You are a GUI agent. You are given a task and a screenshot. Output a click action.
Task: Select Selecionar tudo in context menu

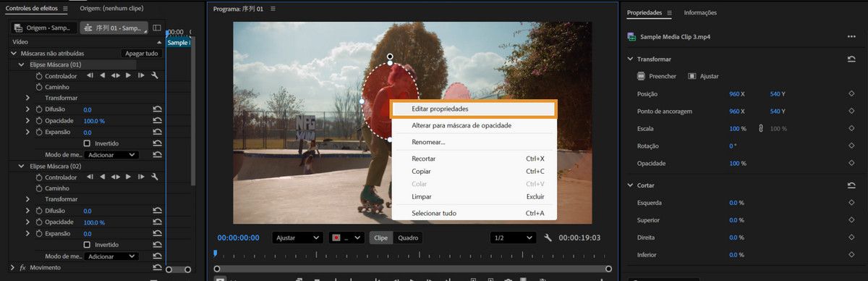(x=474, y=213)
